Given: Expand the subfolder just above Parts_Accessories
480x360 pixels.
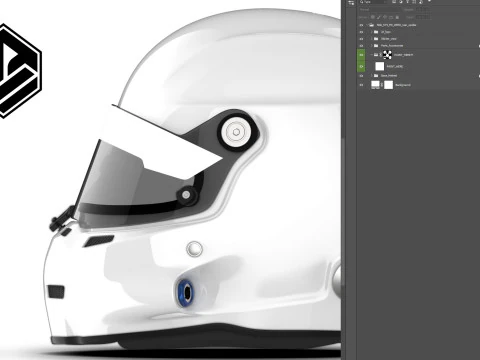Looking at the screenshot, I should (x=371, y=39).
